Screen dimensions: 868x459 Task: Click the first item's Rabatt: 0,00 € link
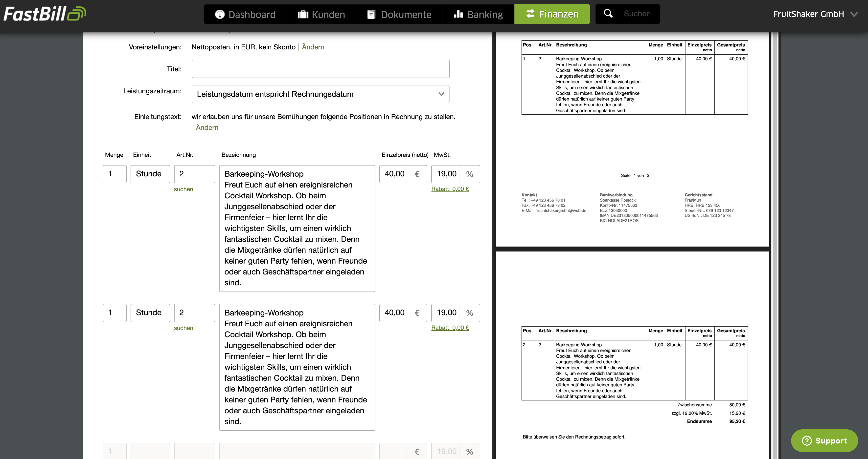[x=450, y=189]
